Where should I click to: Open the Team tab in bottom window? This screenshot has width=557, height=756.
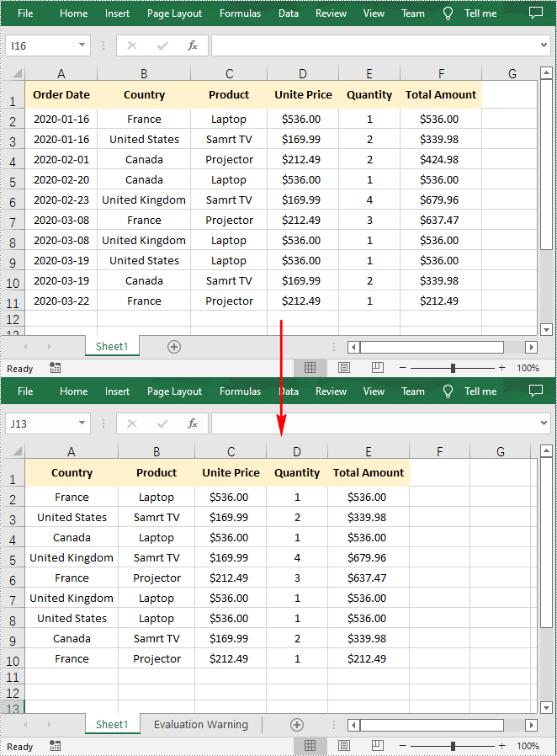[x=413, y=391]
